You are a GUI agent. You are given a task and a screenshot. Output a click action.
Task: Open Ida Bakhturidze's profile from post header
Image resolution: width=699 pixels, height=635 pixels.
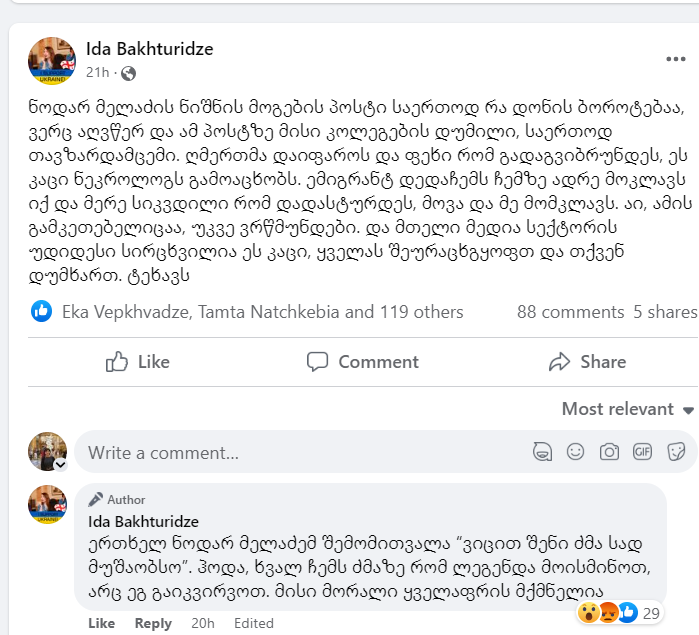(150, 49)
